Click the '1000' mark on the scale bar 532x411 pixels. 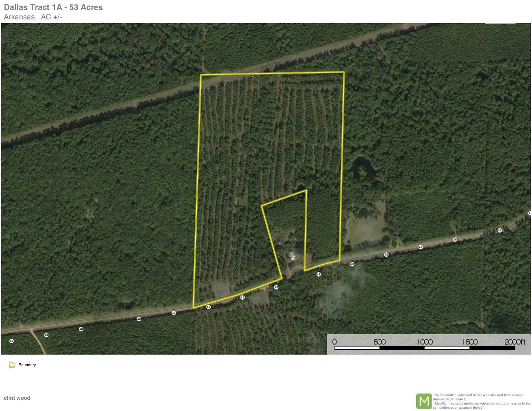tap(425, 342)
